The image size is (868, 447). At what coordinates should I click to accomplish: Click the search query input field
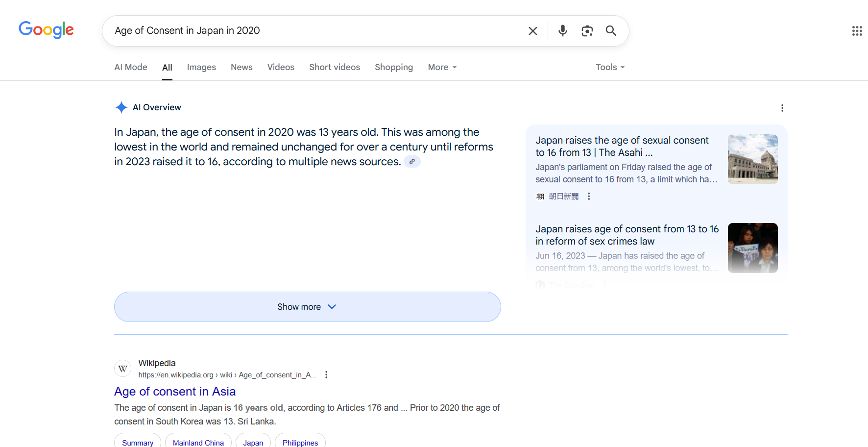click(x=316, y=31)
